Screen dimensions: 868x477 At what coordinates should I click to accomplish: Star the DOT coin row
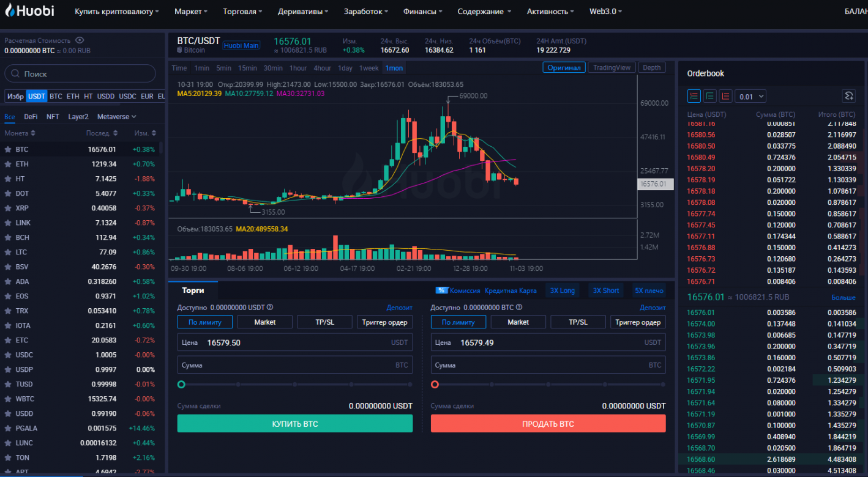pos(8,193)
